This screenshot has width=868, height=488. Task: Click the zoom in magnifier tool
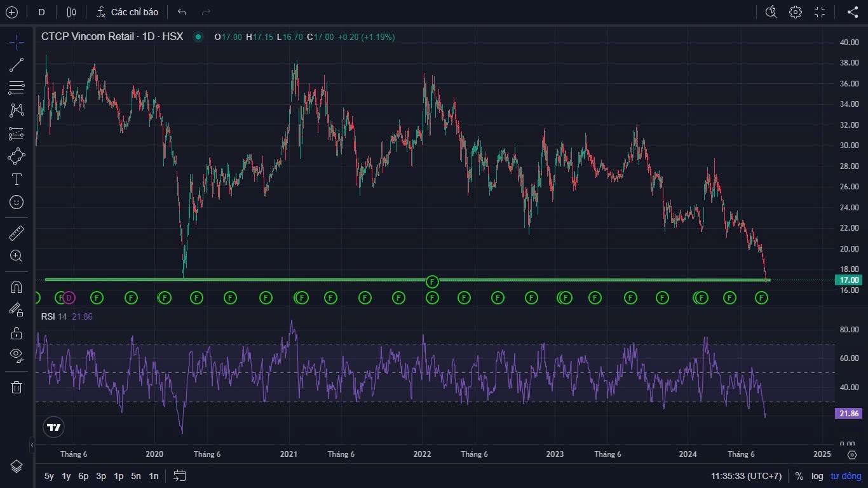click(17, 256)
